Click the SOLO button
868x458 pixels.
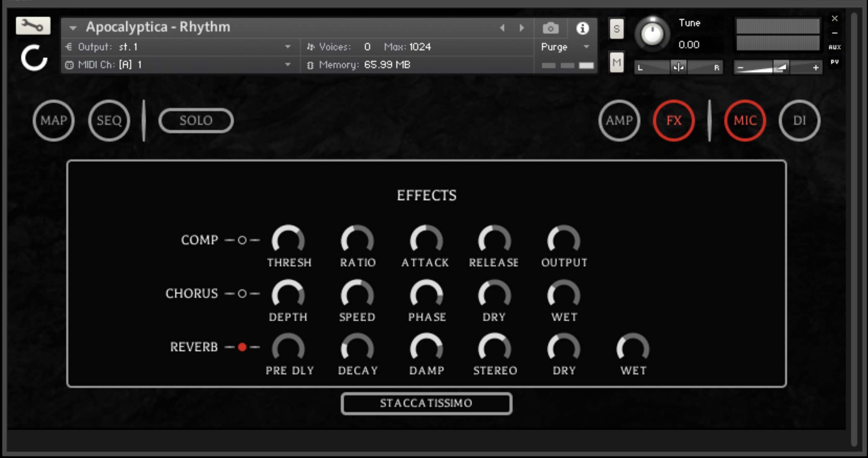pos(196,121)
